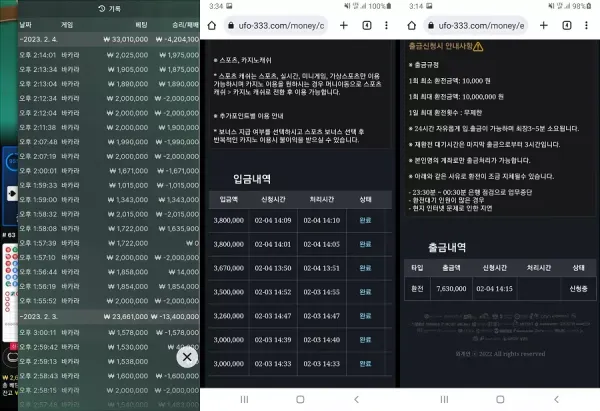This screenshot has width=600, height=411.
Task: Click 입금내역 section heading
Action: 252,179
